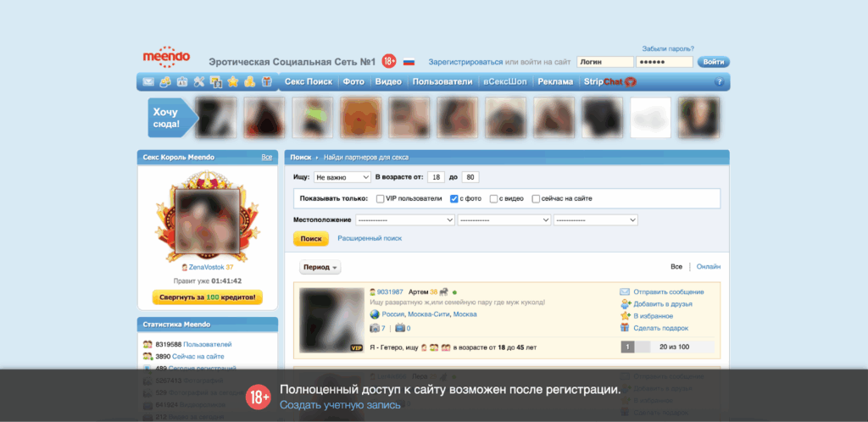Uncheck the 'с фото' checkbox
The image size is (868, 422).
pos(454,198)
